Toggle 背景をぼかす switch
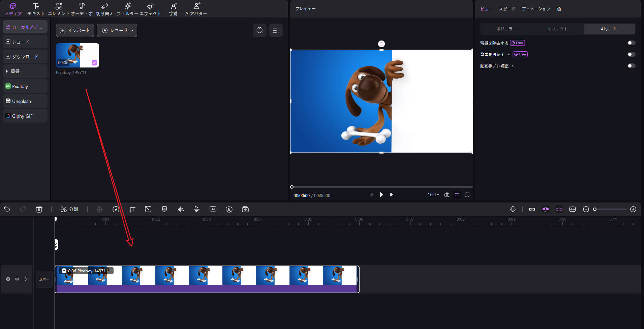 (x=631, y=54)
